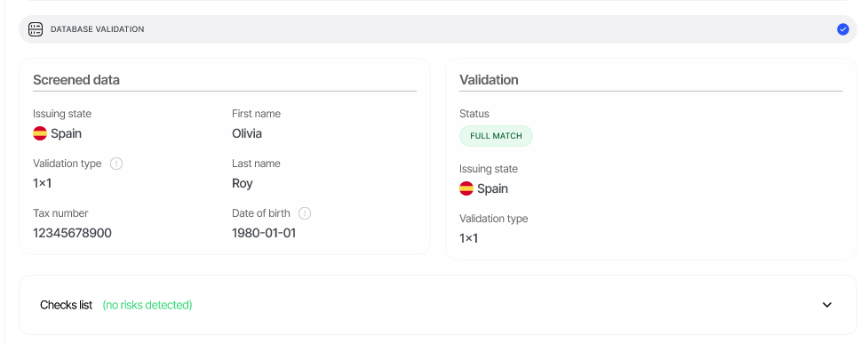Click the Spain flag in Screened data
The width and height of the screenshot is (868, 344).
pyautogui.click(x=40, y=133)
